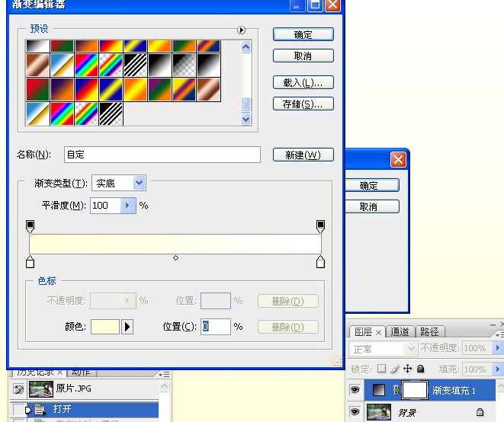Open the 平滑度 slider arrow
Viewport: 504px width, 422px height.
tap(128, 206)
